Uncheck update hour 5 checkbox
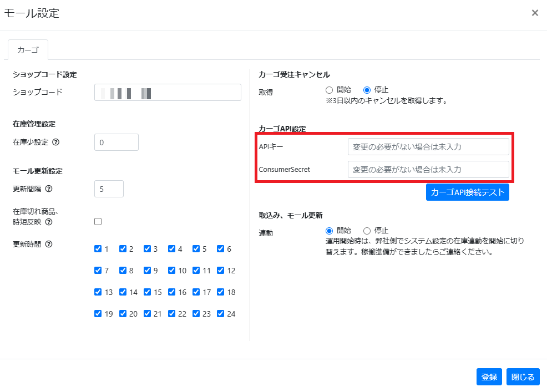The image size is (547, 392). point(196,248)
